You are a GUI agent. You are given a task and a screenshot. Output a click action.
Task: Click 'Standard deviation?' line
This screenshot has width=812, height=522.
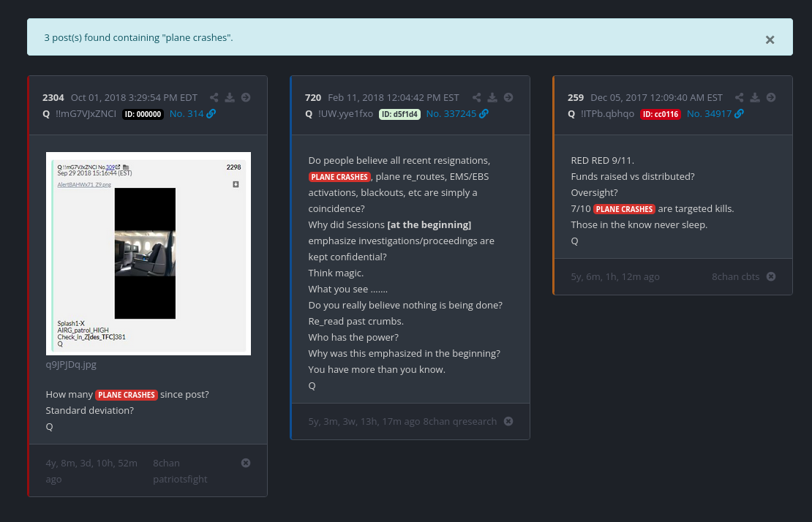89,410
